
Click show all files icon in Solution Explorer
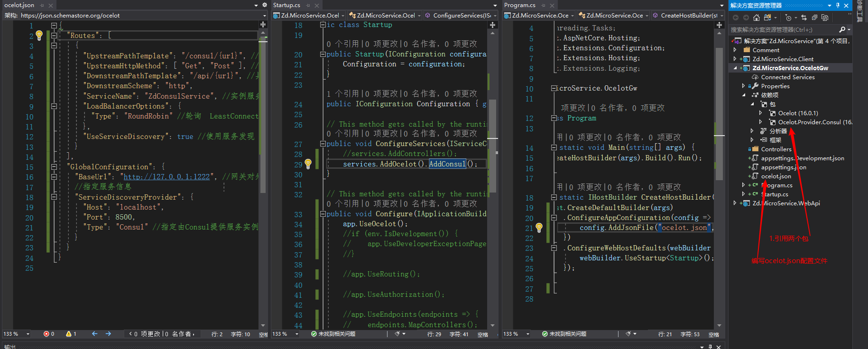click(825, 18)
